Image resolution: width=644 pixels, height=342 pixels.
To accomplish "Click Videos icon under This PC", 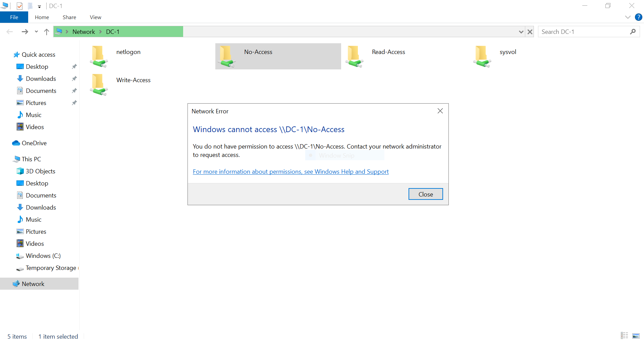I will (20, 244).
